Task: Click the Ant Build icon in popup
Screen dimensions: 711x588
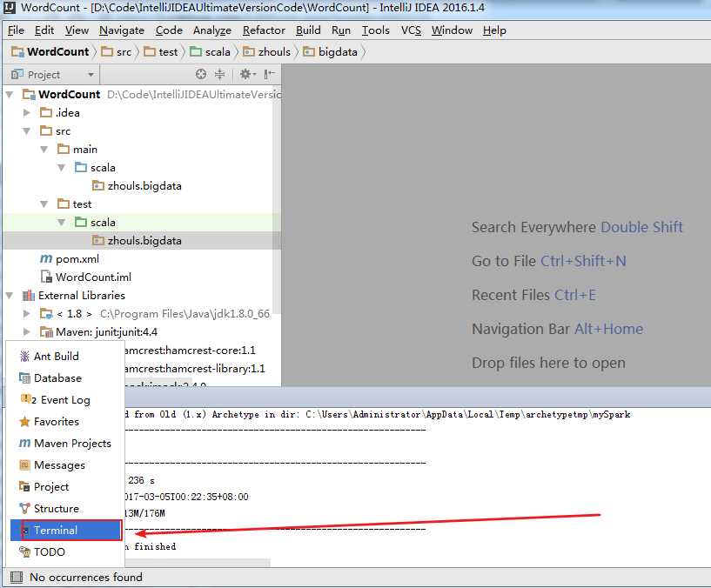Action: (x=24, y=357)
